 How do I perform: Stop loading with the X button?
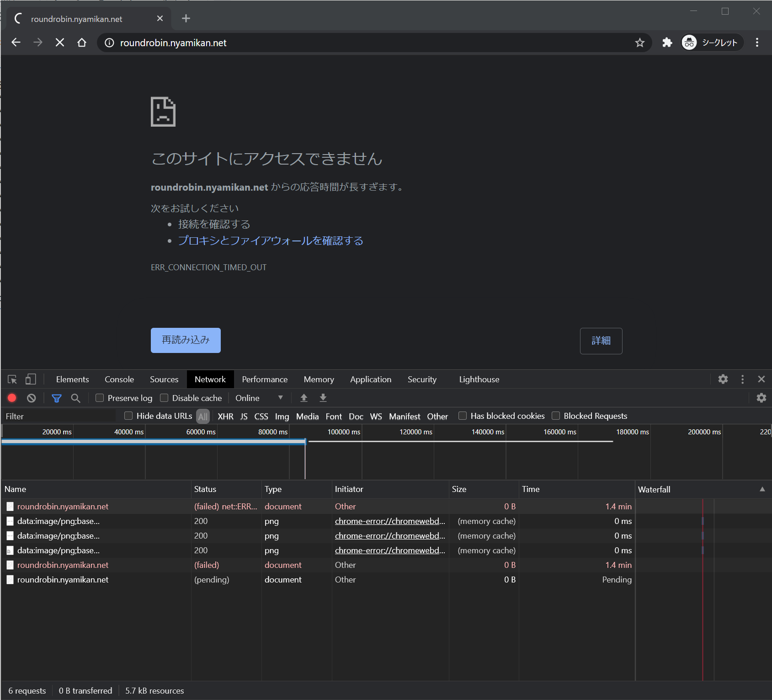point(60,43)
